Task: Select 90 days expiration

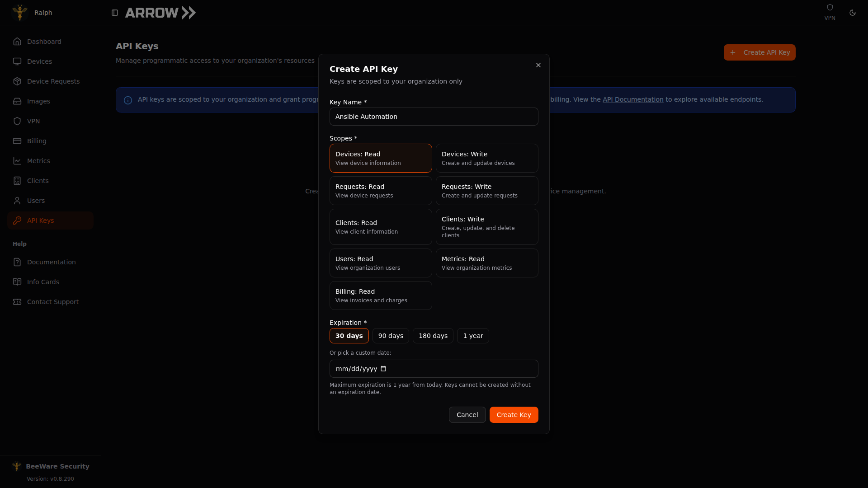Action: tap(391, 336)
